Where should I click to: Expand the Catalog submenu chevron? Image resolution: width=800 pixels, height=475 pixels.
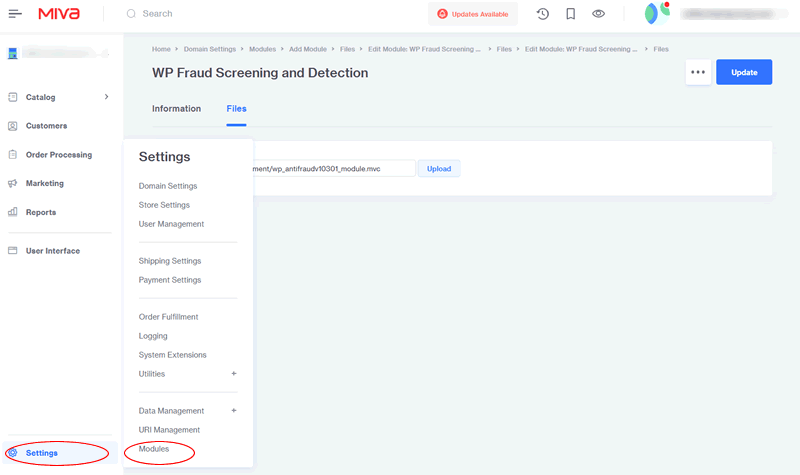pyautogui.click(x=107, y=97)
